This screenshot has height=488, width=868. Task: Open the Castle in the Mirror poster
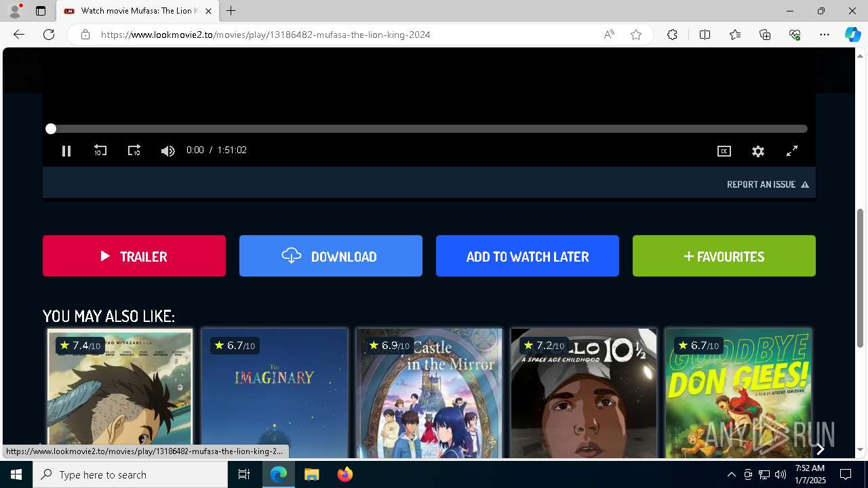point(429,393)
